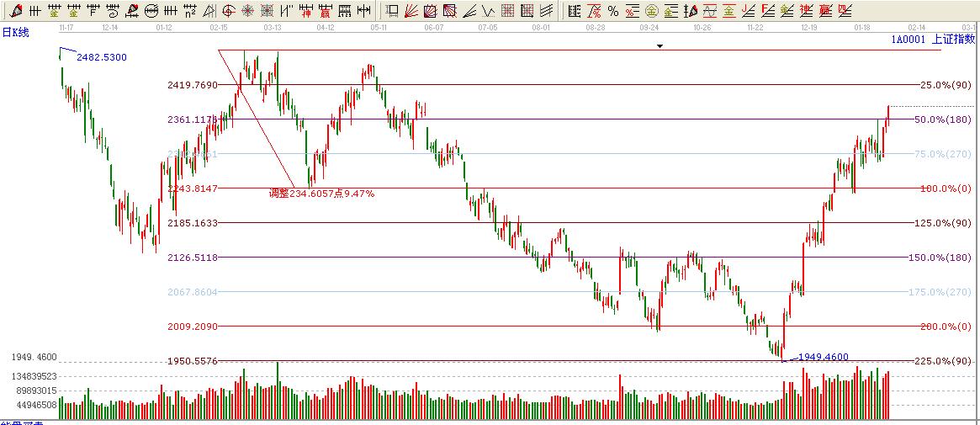This screenshot has width=980, height=425.
Task: Select the ruler tool with 123 scale
Action: coord(344,11)
